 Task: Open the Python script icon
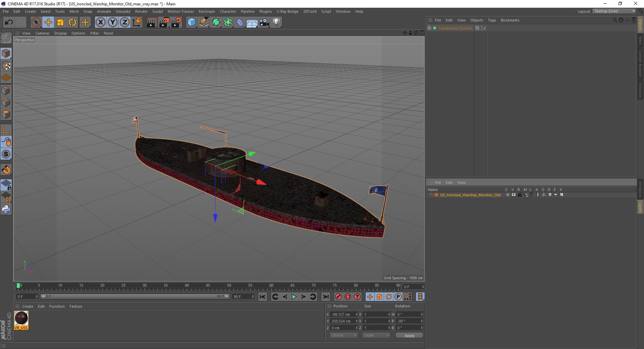tap(6, 209)
